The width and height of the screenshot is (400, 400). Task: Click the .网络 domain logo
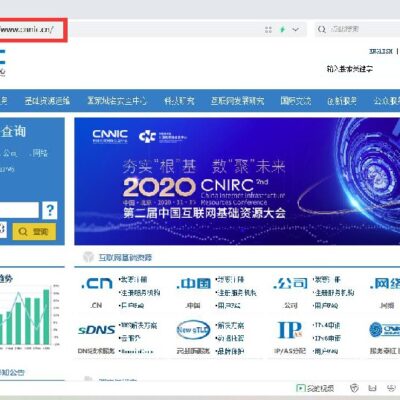tap(385, 284)
